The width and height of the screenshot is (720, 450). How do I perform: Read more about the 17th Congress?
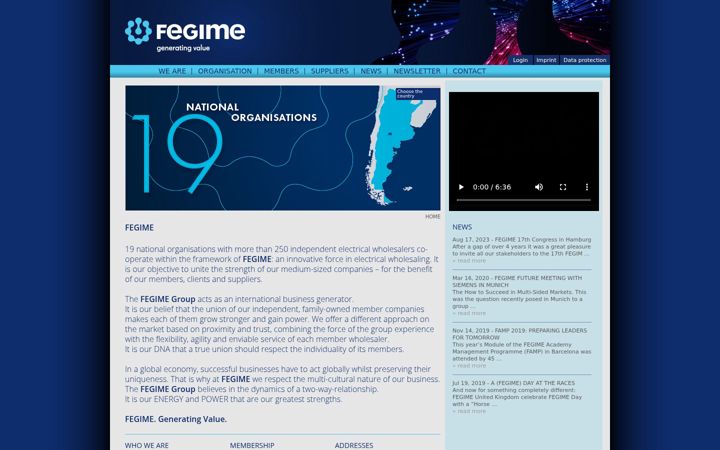pyautogui.click(x=469, y=261)
